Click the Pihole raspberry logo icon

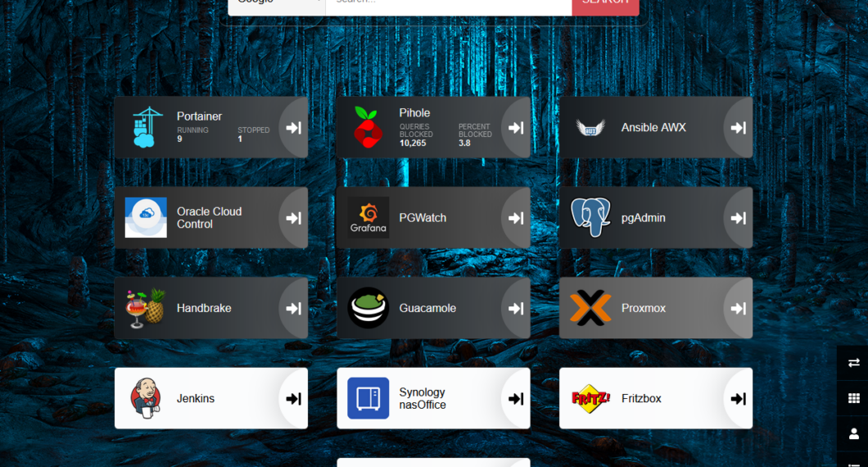tap(368, 128)
